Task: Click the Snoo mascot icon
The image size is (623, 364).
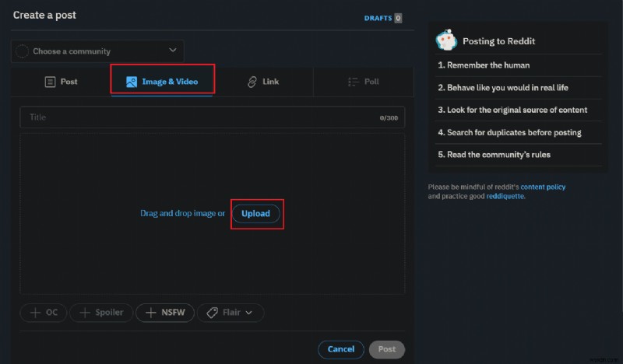Action: coord(446,40)
